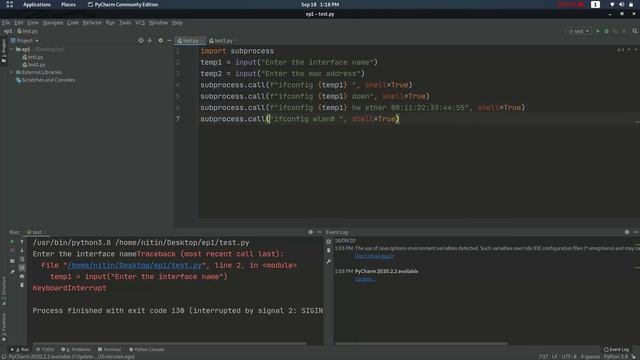Hide the Project panel with its minus icon
This screenshot has width=640, height=360.
coord(169,40)
